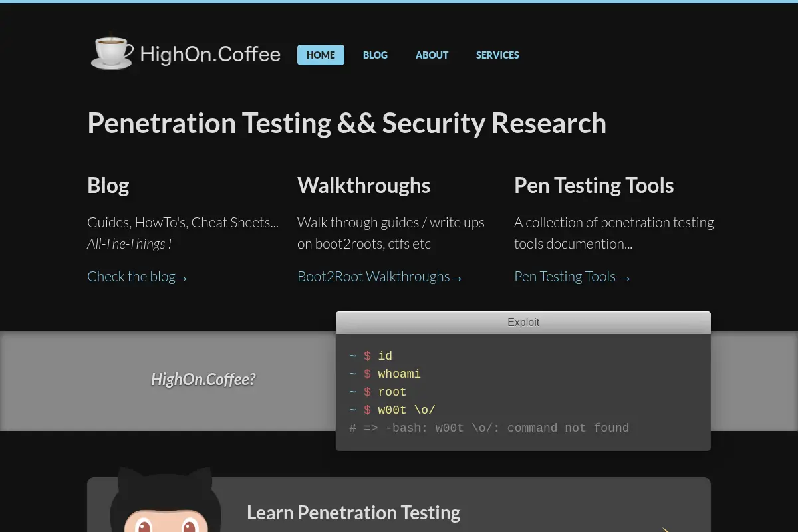Image resolution: width=798 pixels, height=532 pixels.
Task: Click the Exploit terminal title bar
Action: click(x=523, y=322)
